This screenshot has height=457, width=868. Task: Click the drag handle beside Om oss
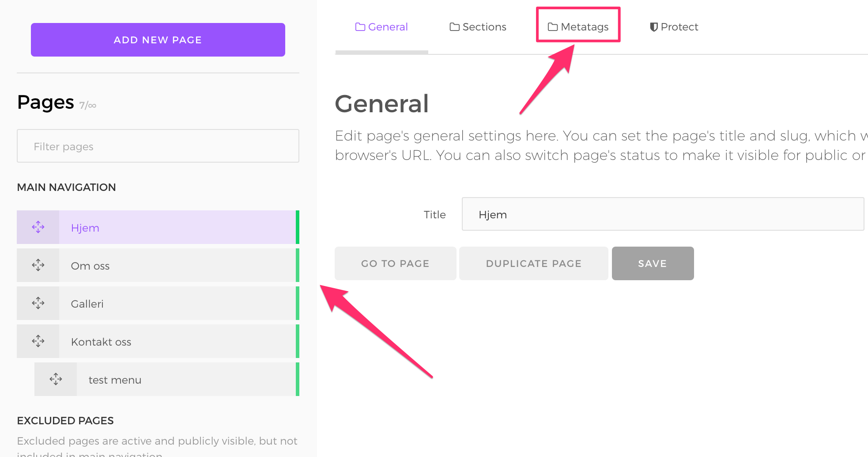coord(38,265)
